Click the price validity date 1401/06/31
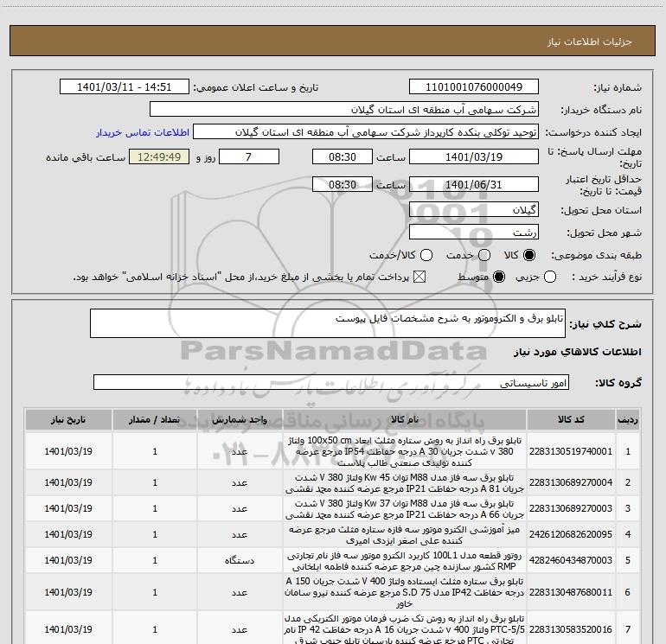 pyautogui.click(x=474, y=185)
